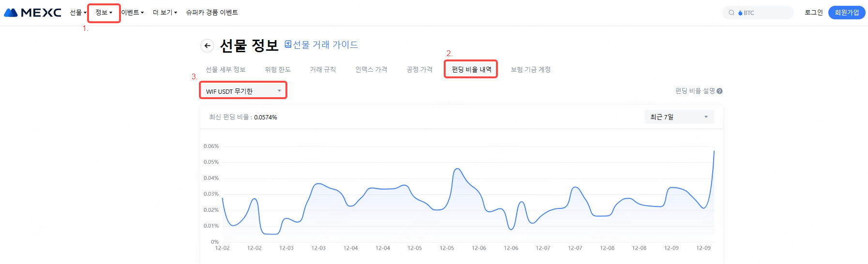Click the BTC flame icon in search
868x264 pixels.
pos(740,13)
